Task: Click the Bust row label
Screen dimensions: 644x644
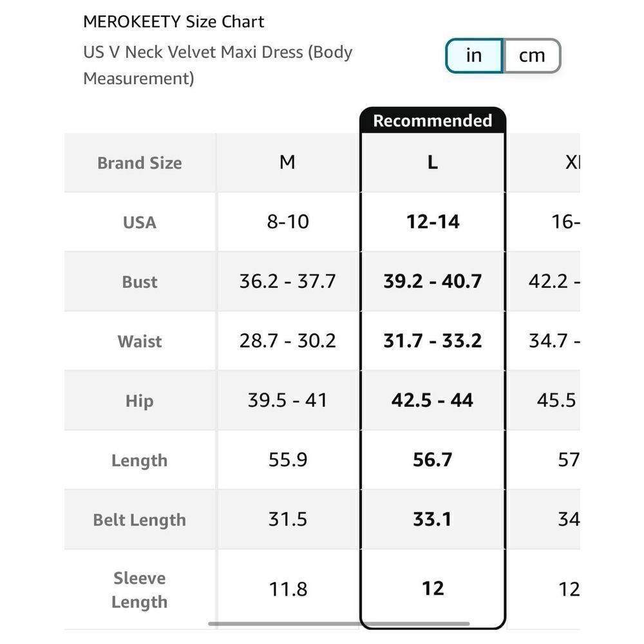Action: point(140,282)
